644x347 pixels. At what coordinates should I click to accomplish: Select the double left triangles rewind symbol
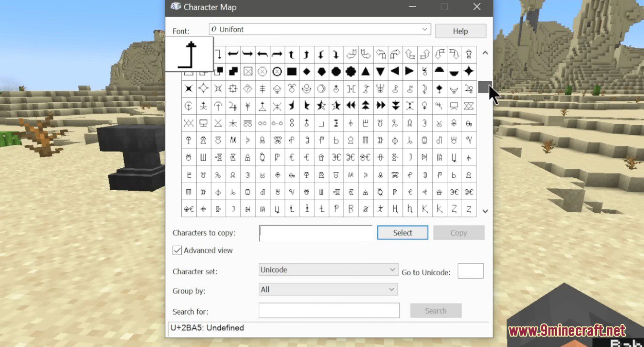351,105
